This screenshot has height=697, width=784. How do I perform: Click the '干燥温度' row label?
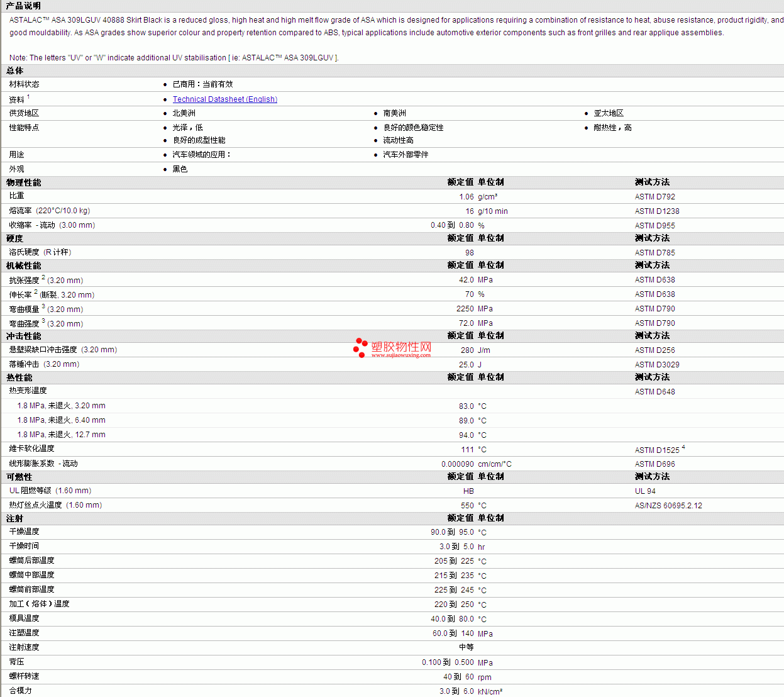click(x=24, y=532)
